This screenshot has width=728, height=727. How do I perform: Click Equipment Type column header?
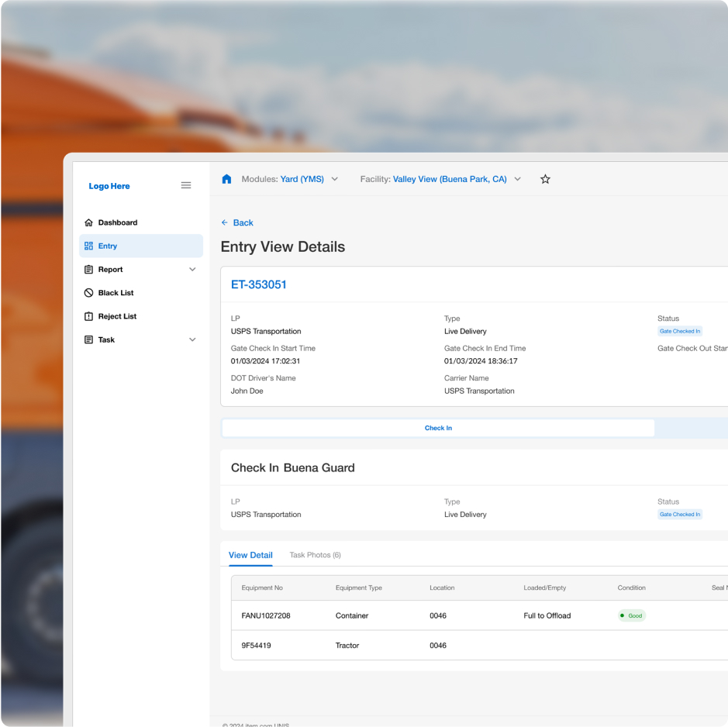(358, 587)
